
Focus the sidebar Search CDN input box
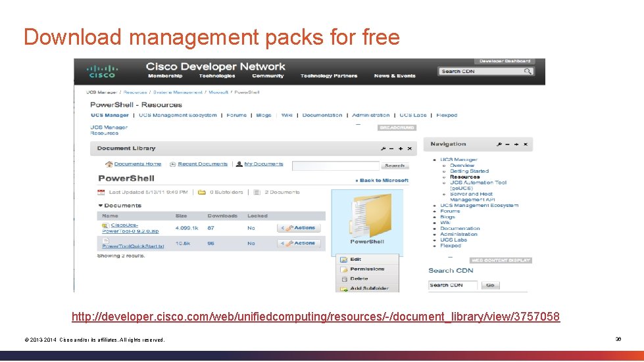point(453,285)
